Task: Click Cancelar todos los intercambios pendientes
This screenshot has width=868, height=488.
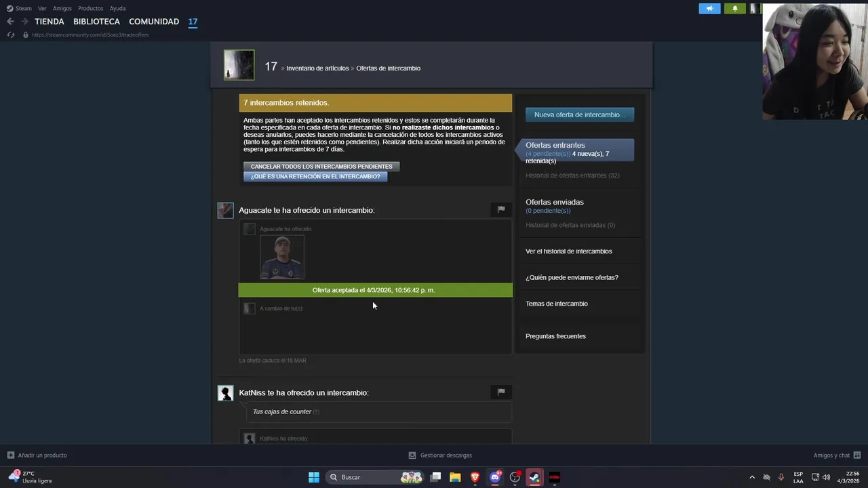Action: pos(321,166)
